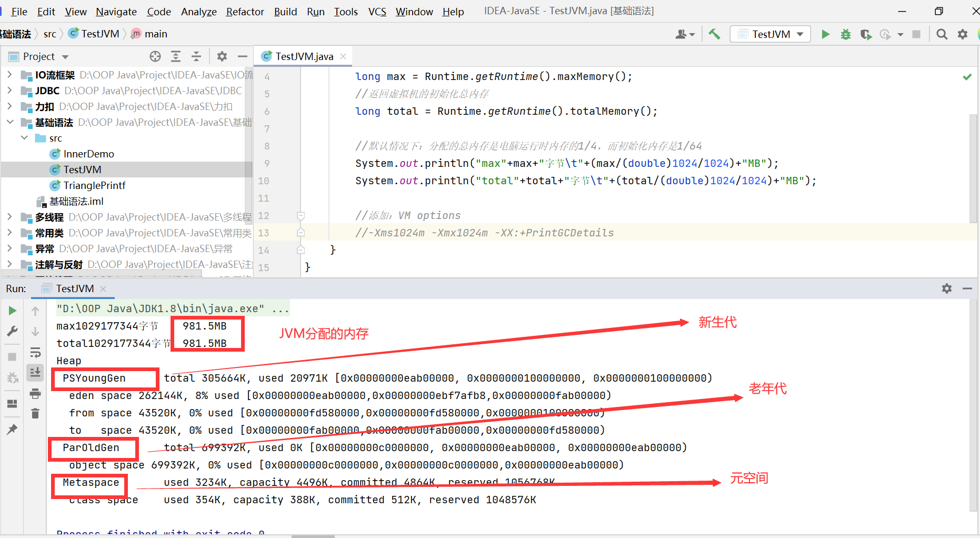The height and width of the screenshot is (538, 980).
Task: Click the down arrow in Run console
Action: (x=35, y=332)
